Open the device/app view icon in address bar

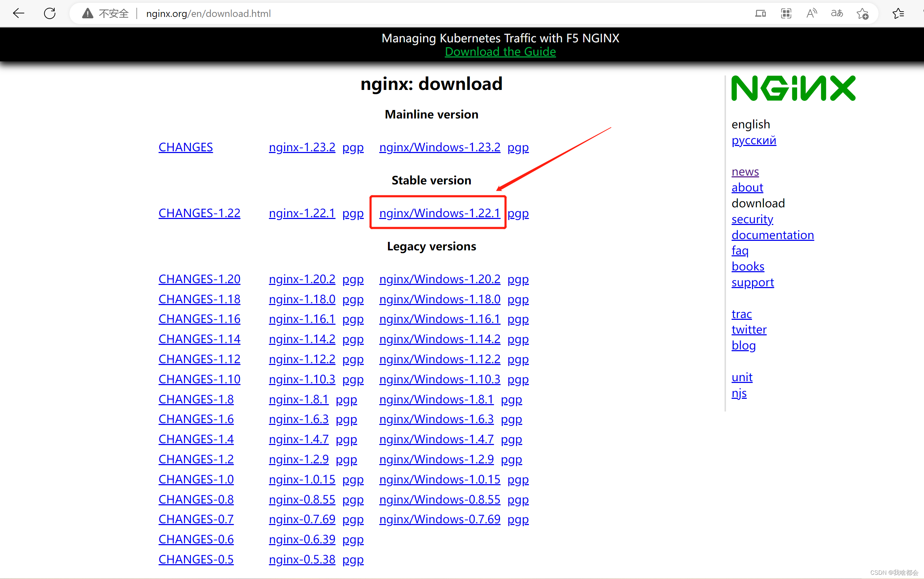click(x=760, y=13)
